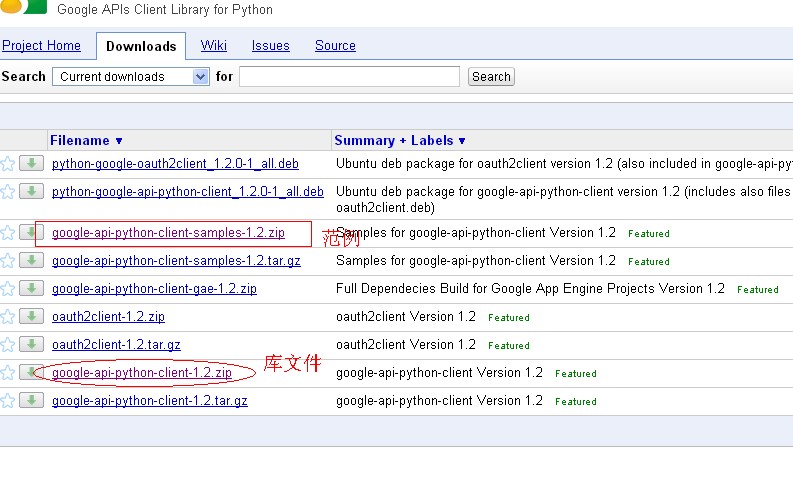793x491 pixels.
Task: Click 'Ubuntu deb package for oauth2client' summary
Action: 564,164
